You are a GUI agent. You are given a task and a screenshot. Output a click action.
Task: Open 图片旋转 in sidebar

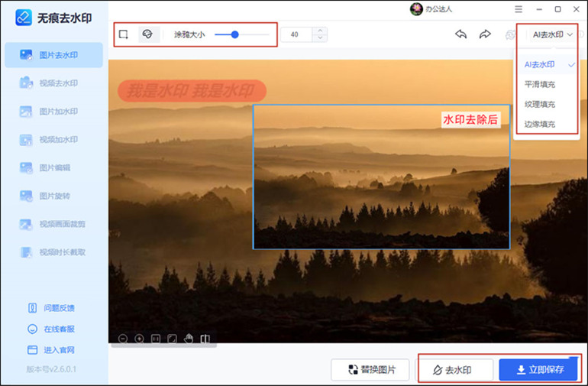53,196
